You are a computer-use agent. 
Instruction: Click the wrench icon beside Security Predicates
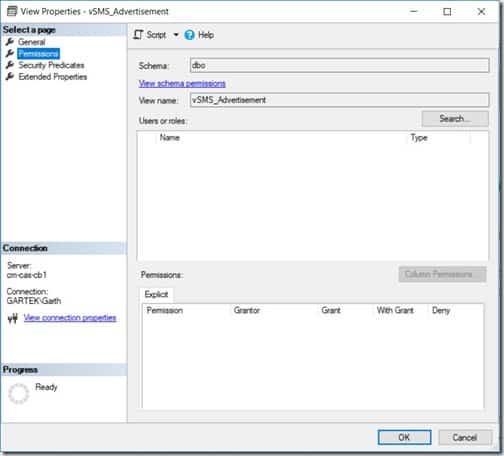click(10, 65)
